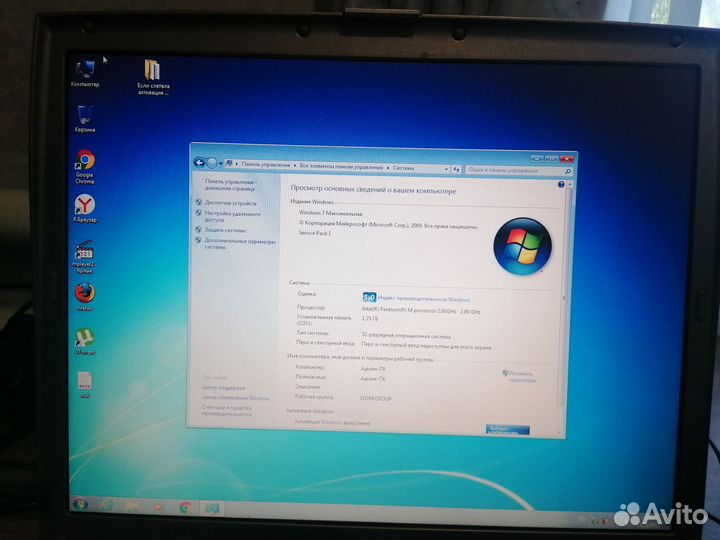Open 'Настройка удаленного доступа' link
The width and height of the screenshot is (720, 540).
tap(232, 217)
